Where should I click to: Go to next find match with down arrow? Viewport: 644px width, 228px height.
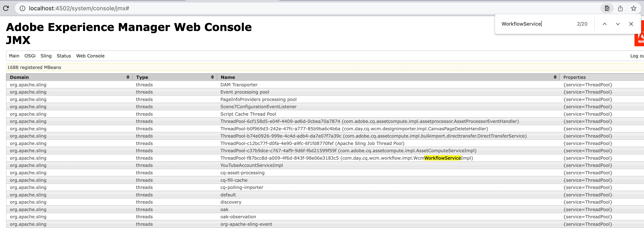pyautogui.click(x=618, y=24)
